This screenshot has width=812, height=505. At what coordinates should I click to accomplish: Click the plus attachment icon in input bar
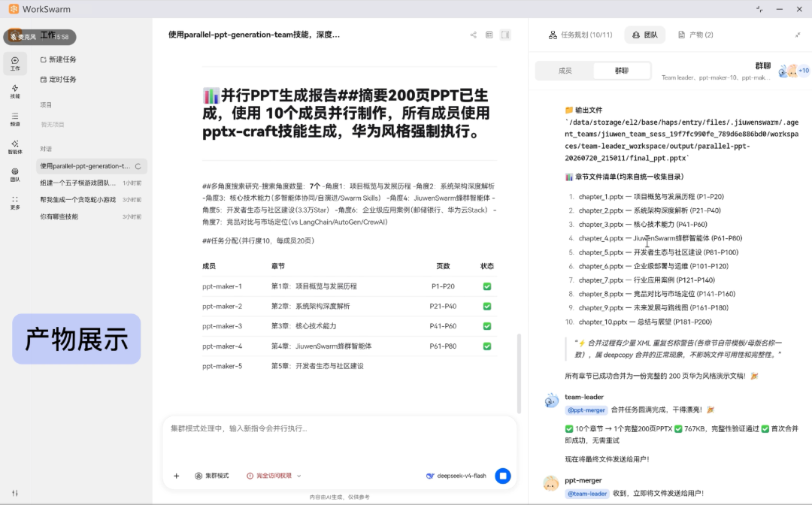tap(176, 476)
